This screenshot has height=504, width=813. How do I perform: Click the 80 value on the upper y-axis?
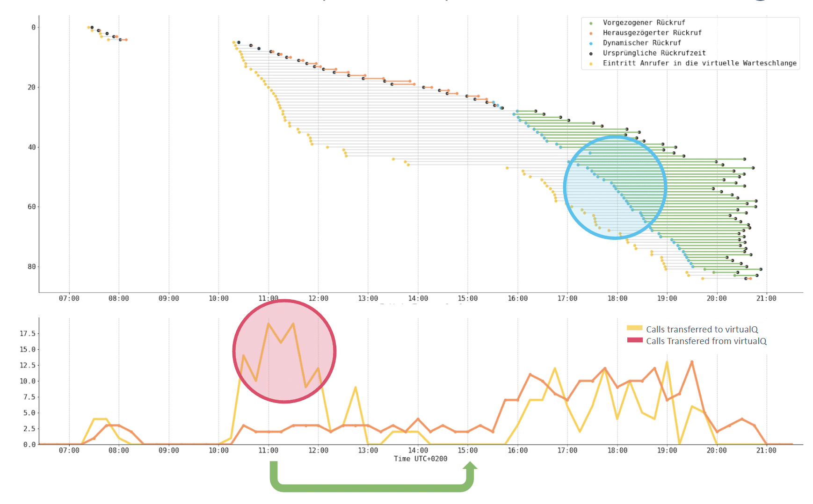point(31,266)
